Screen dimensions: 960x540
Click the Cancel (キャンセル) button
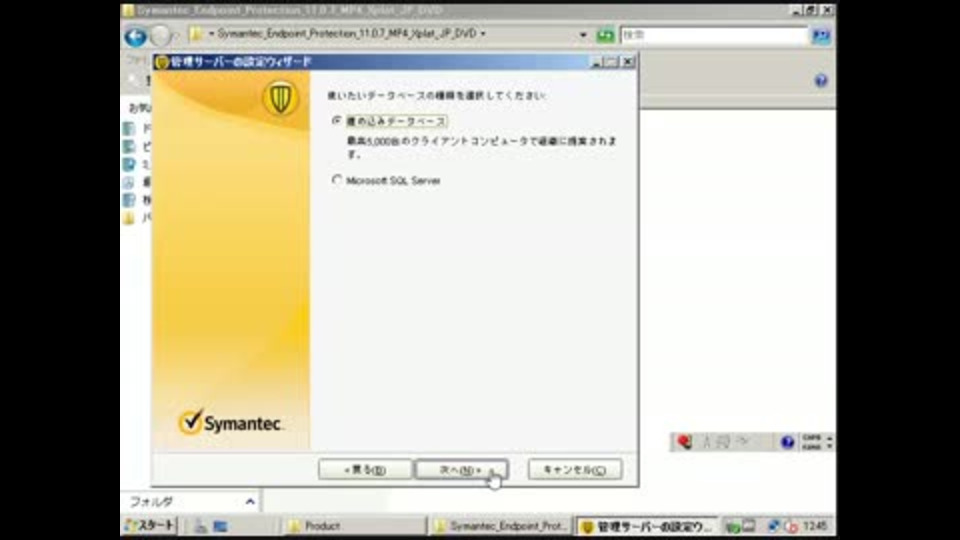(x=575, y=470)
